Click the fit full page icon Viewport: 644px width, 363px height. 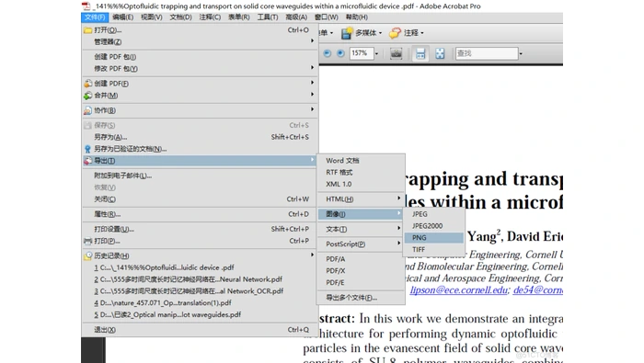click(440, 53)
